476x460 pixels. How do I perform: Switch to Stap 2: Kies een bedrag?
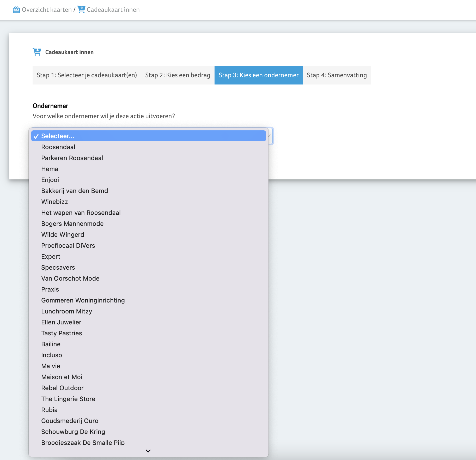178,75
